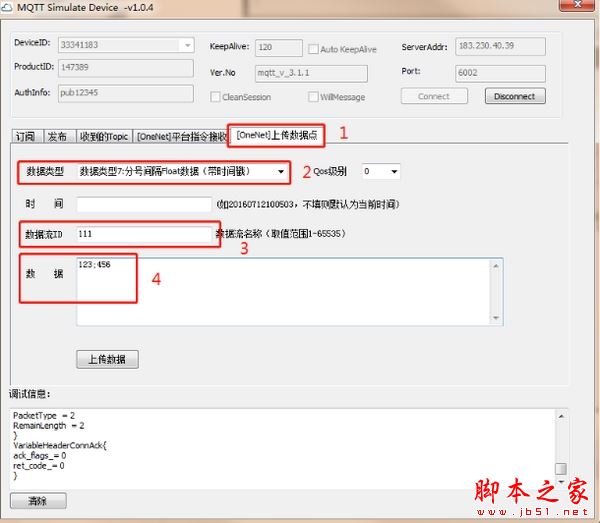Click the data box scroll down arrow
The height and width of the screenshot is (523, 600).
pos(496,318)
